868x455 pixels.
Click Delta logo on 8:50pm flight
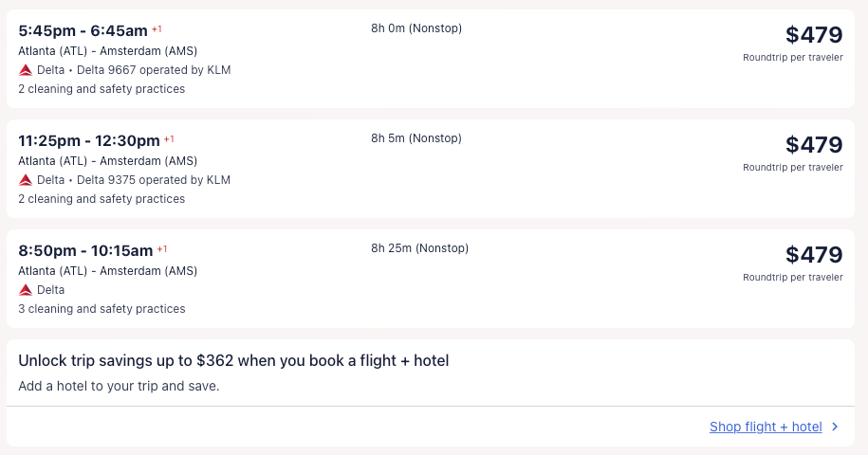[26, 290]
